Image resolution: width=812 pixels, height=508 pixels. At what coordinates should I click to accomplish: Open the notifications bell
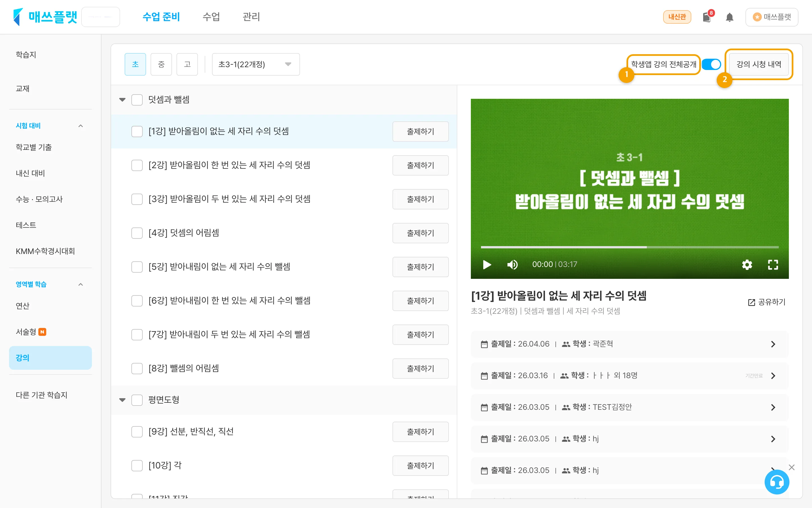pyautogui.click(x=729, y=17)
